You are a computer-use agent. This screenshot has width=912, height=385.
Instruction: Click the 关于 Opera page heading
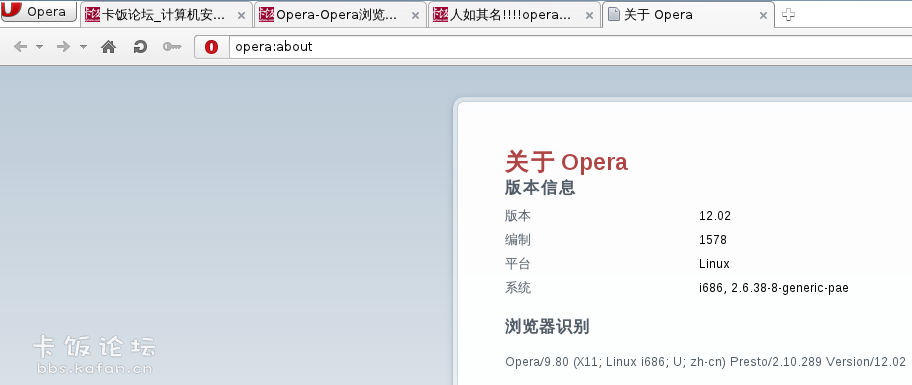pyautogui.click(x=567, y=162)
